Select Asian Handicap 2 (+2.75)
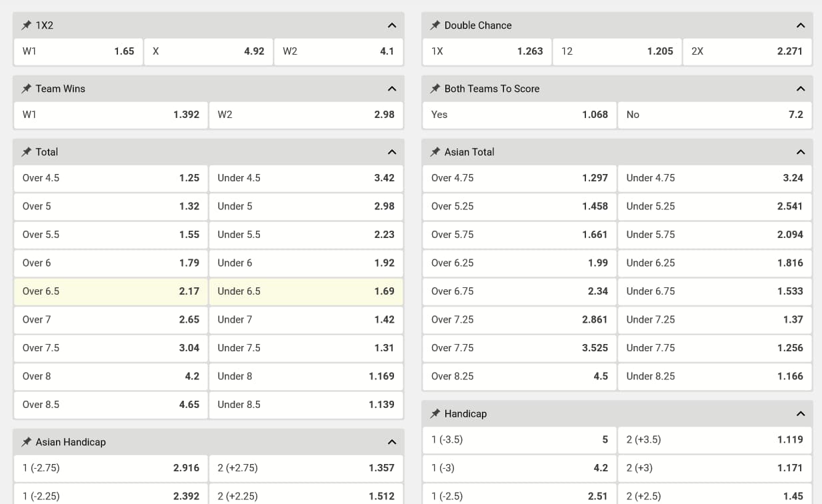This screenshot has height=504, width=822. click(306, 468)
